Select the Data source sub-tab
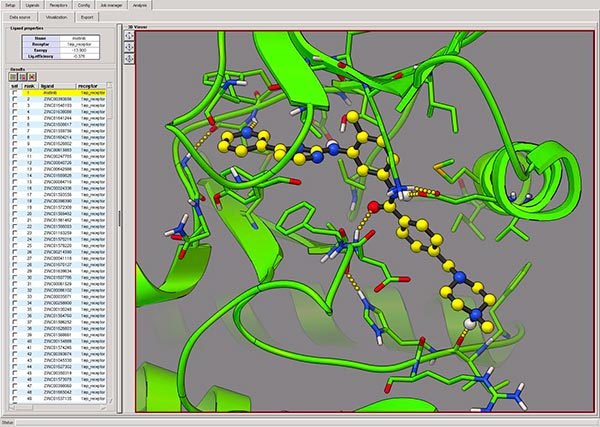The image size is (600, 427). (x=22, y=17)
